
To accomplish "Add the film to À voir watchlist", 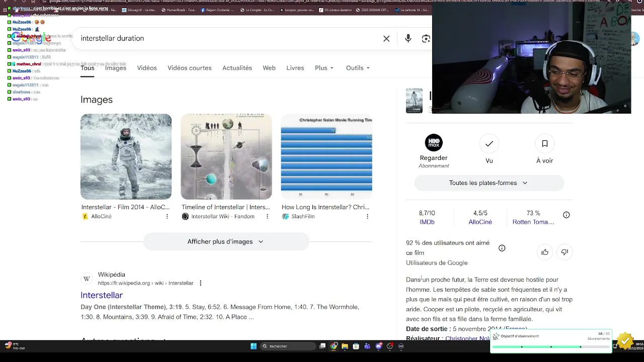I will 544,144.
